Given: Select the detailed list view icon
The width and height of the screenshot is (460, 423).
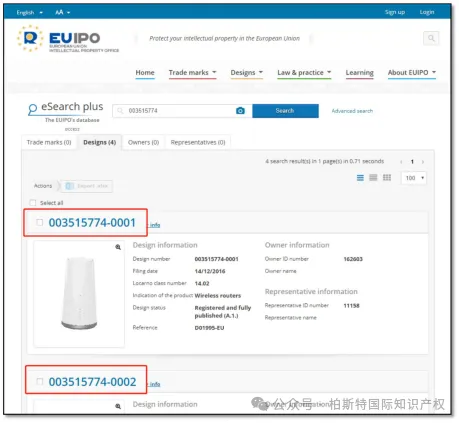Looking at the screenshot, I should (x=360, y=178).
